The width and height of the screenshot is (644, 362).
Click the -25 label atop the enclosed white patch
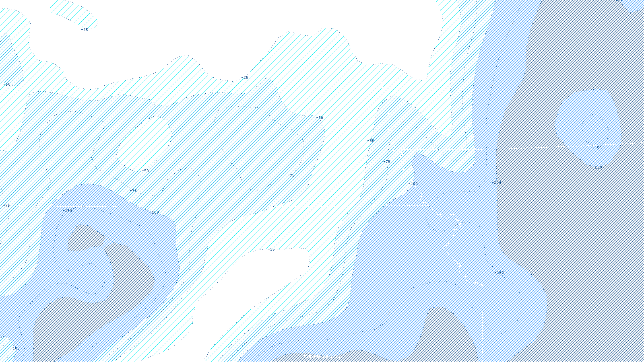coord(271,249)
